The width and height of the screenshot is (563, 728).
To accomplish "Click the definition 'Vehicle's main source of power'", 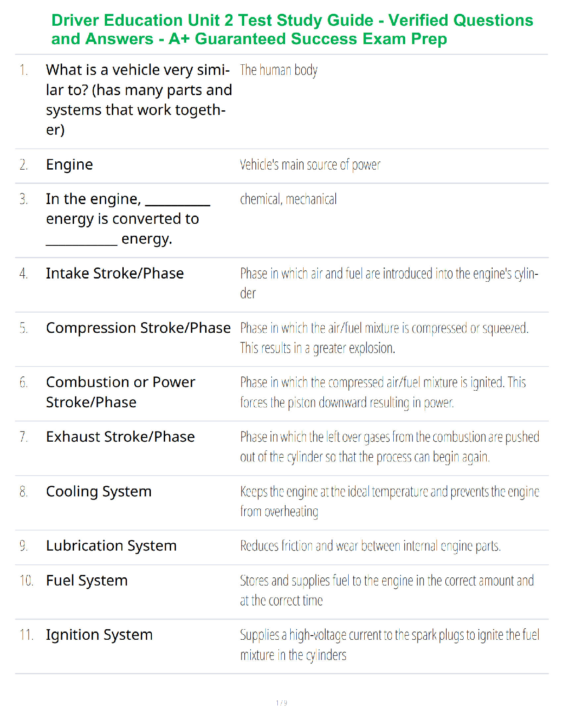I will click(x=310, y=165).
